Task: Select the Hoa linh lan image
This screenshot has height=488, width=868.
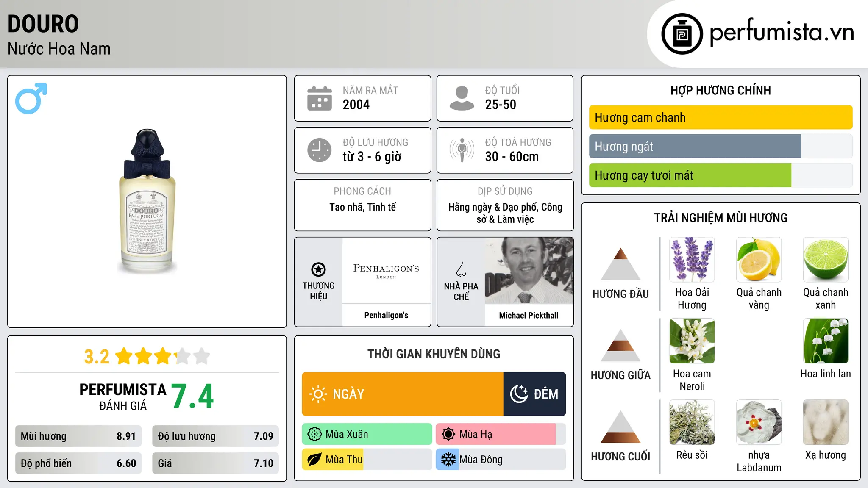Action: tap(826, 341)
